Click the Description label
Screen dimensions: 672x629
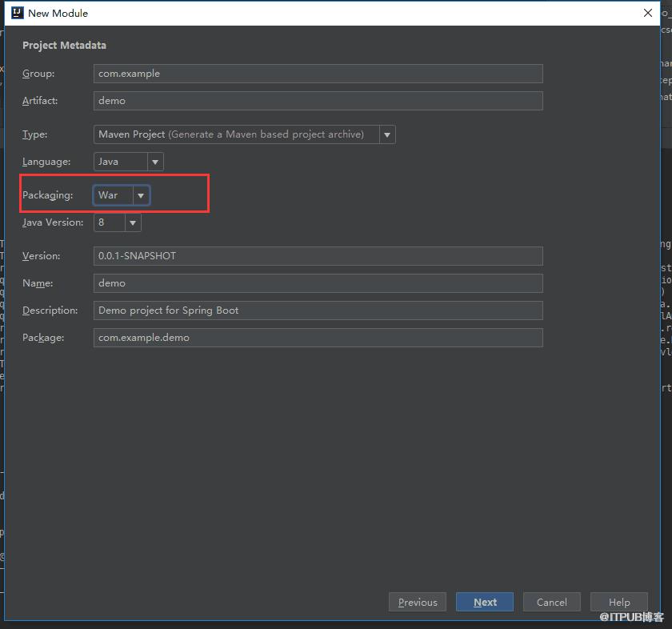pyautogui.click(x=50, y=310)
